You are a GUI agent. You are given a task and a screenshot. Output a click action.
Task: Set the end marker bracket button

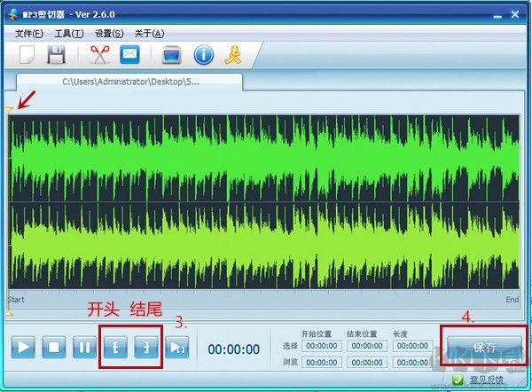[x=145, y=347]
